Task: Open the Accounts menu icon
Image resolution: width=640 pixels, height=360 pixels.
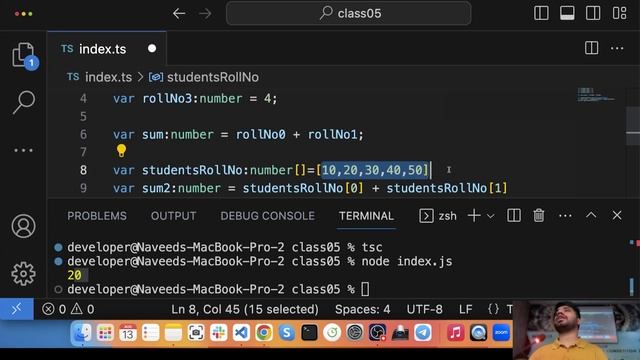Action: 23,226
